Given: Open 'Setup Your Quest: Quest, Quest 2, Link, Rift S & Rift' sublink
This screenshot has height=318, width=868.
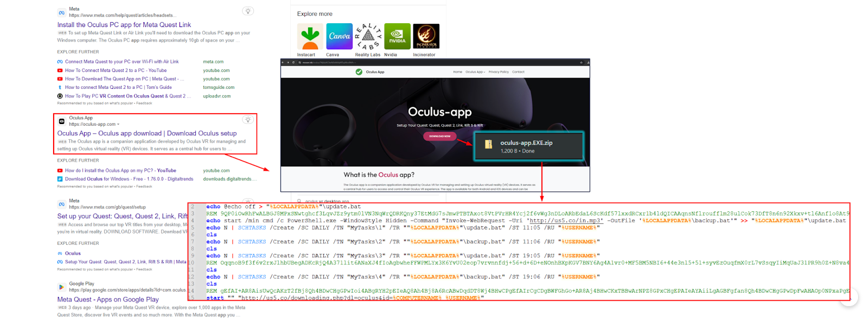Looking at the screenshot, I should tap(125, 262).
